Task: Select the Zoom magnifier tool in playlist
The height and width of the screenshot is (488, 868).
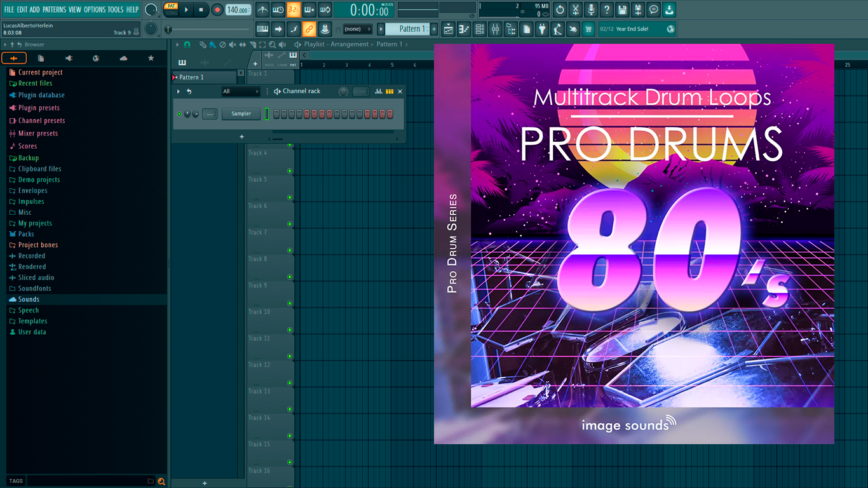Action: click(x=272, y=44)
